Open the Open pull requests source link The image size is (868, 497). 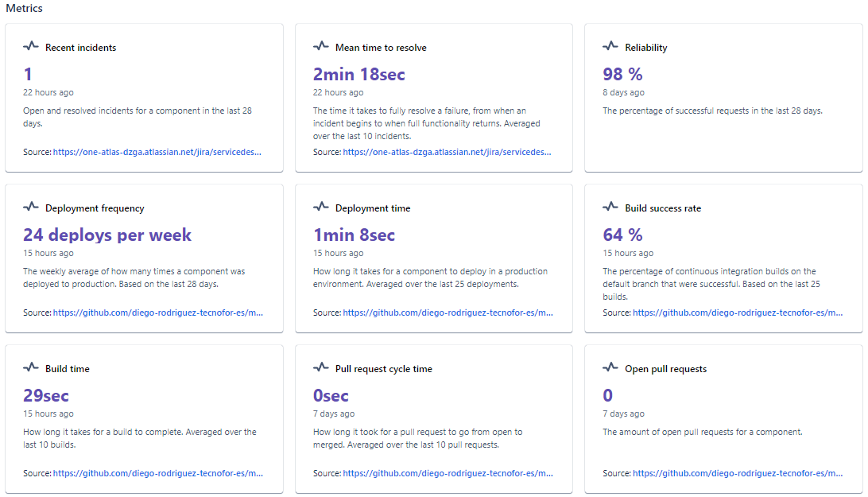[737, 473]
